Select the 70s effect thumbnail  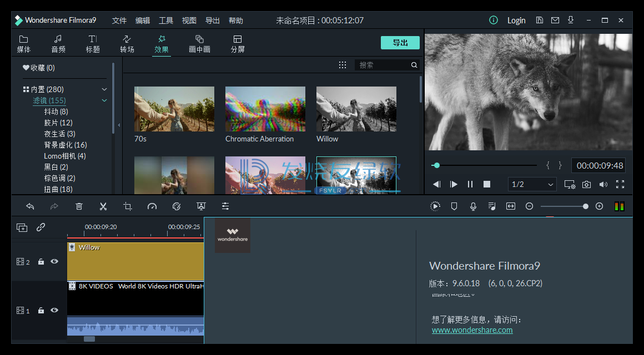pos(174,109)
